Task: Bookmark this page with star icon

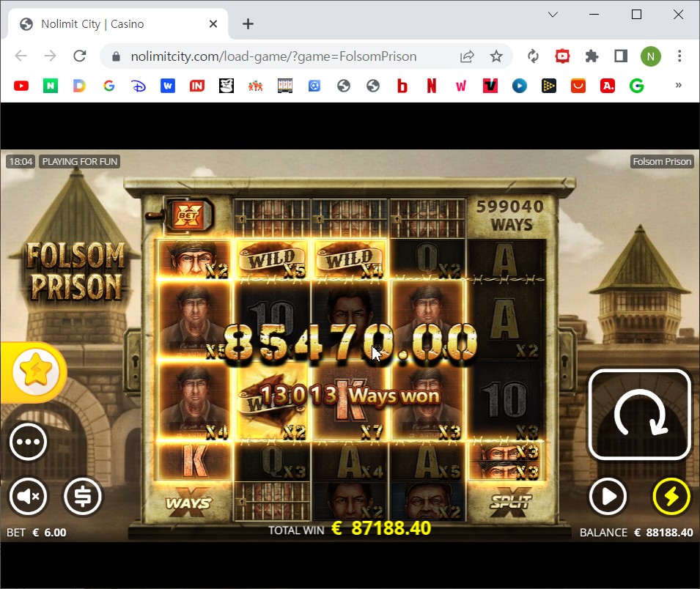Action: point(496,56)
